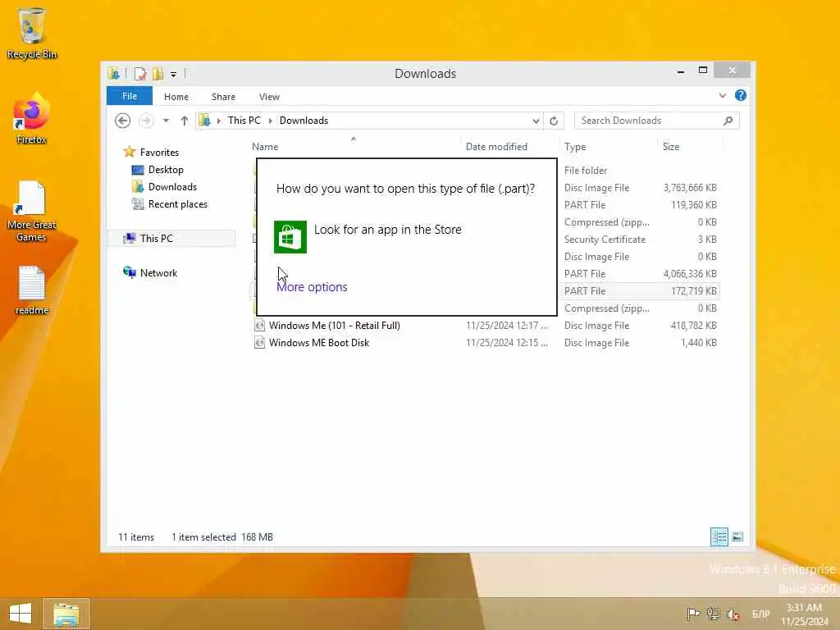
Task: Open the readme text file icon
Action: 31,290
